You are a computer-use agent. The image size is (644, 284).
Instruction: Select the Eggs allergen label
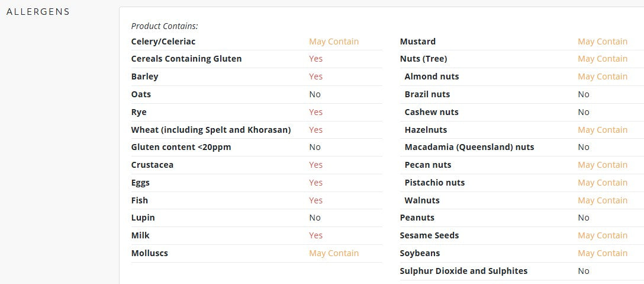pos(140,183)
